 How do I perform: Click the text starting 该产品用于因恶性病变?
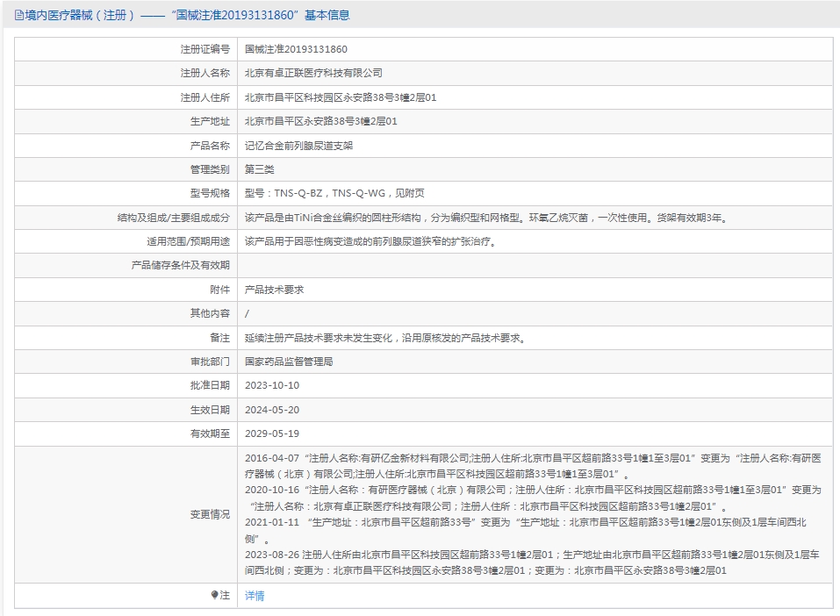point(370,241)
